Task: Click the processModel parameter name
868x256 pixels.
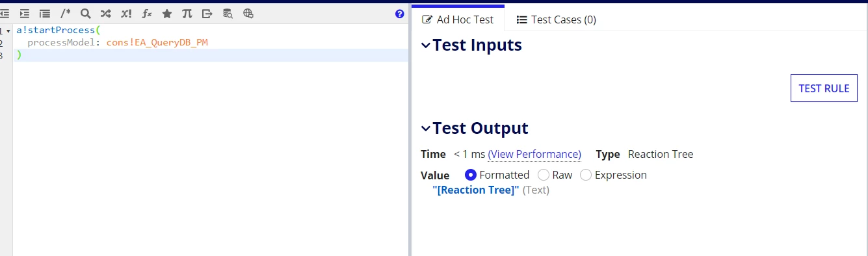Action: coord(64,42)
